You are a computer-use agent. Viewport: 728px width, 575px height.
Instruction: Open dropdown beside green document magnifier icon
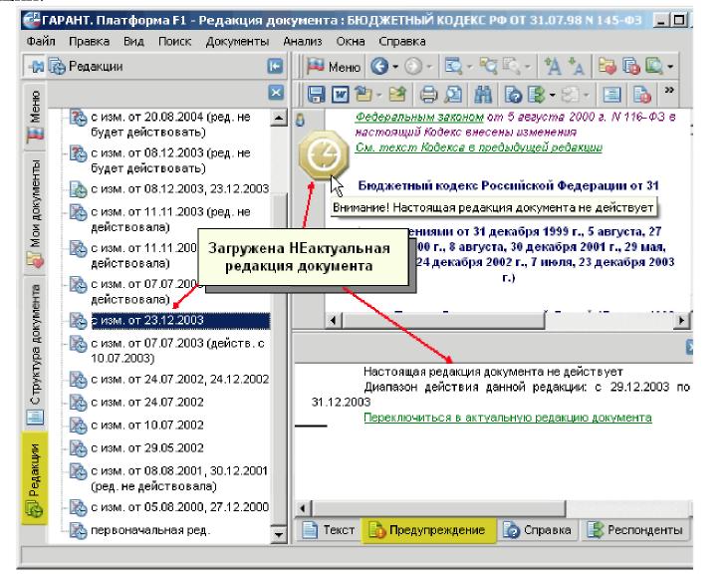click(x=670, y=67)
